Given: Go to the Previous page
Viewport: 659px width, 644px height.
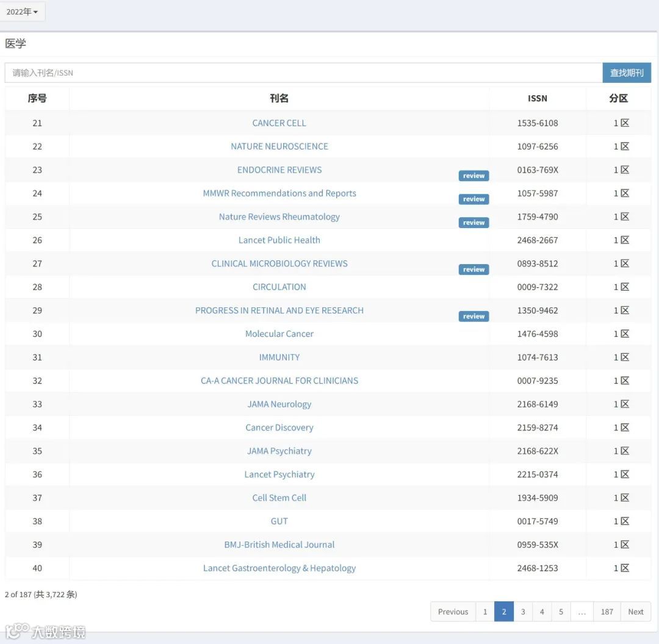Looking at the screenshot, I should point(453,612).
